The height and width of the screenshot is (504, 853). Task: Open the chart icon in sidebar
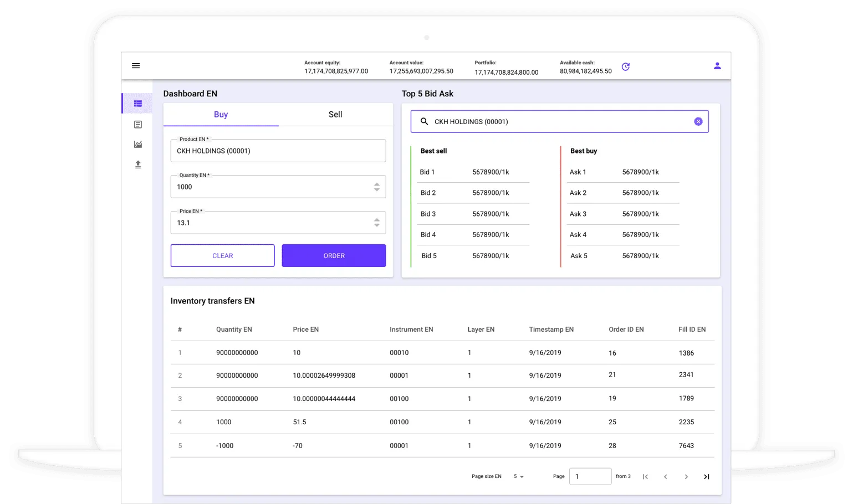tap(138, 145)
